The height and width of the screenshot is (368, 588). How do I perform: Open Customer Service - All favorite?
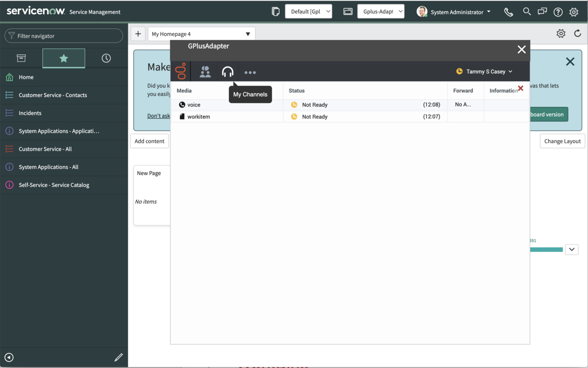coord(64,149)
